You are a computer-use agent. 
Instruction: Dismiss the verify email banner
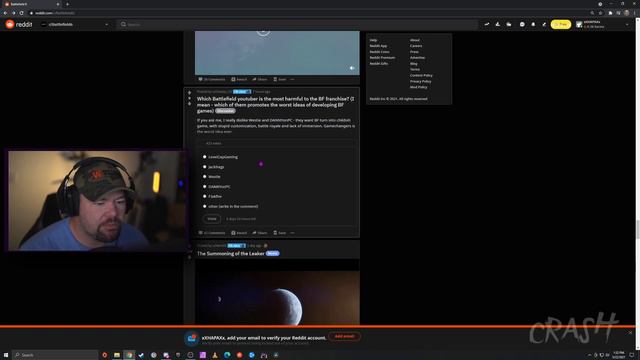click(630, 333)
